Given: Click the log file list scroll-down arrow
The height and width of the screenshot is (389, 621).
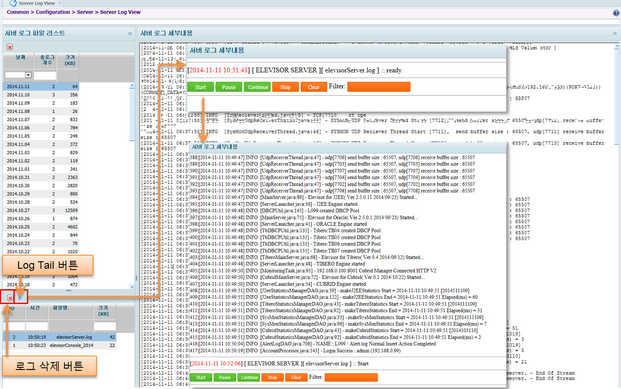Looking at the screenshot, I should (132, 287).
